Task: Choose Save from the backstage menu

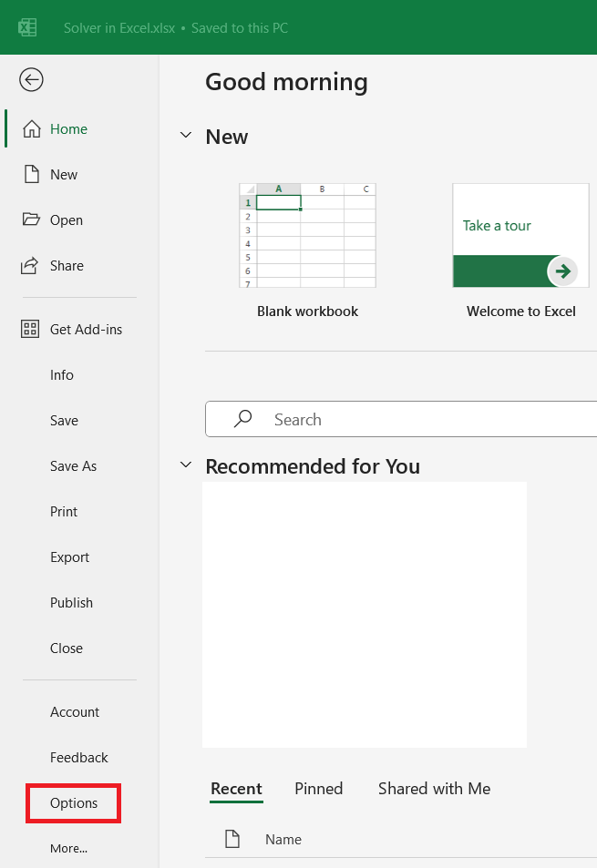Action: click(64, 420)
